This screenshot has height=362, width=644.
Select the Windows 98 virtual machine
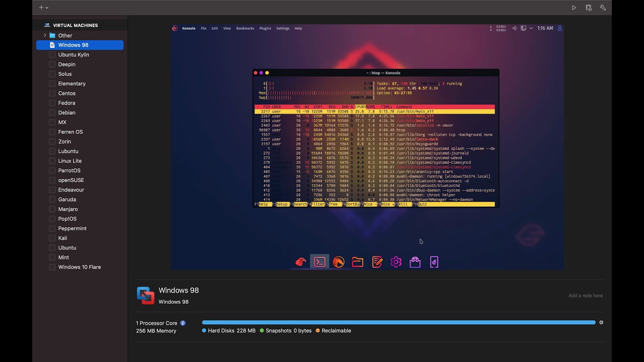(79, 45)
